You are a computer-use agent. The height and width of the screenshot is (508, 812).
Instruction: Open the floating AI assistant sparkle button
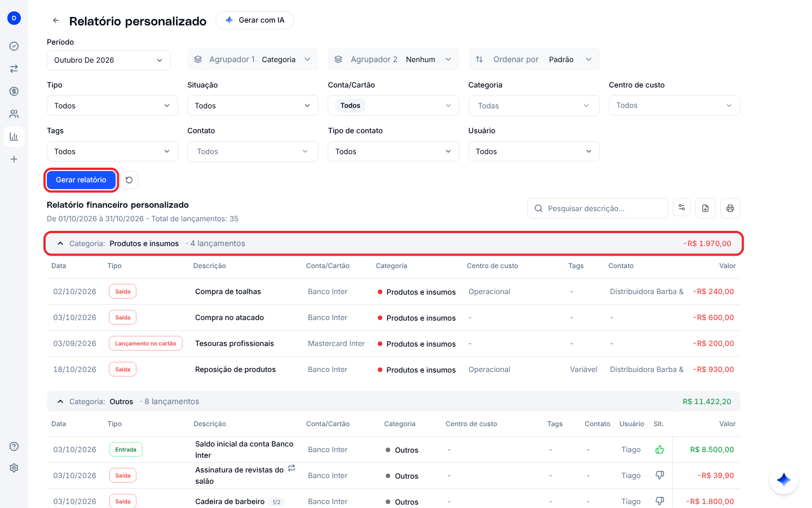tap(784, 480)
